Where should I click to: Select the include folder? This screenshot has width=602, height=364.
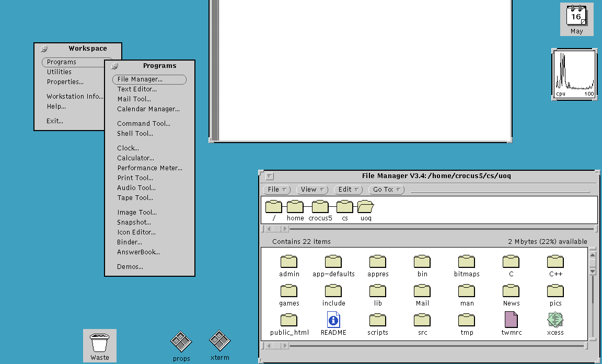[333, 291]
